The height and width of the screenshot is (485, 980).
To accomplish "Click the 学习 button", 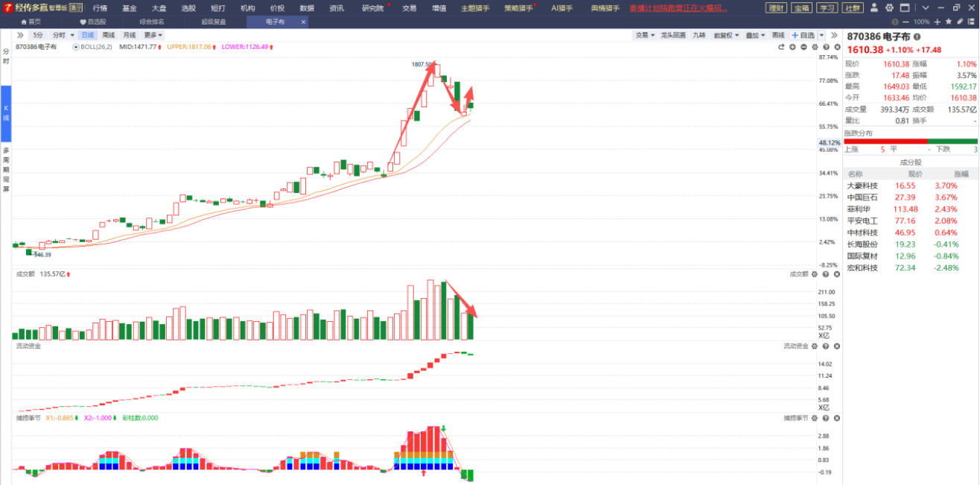I will [x=827, y=7].
